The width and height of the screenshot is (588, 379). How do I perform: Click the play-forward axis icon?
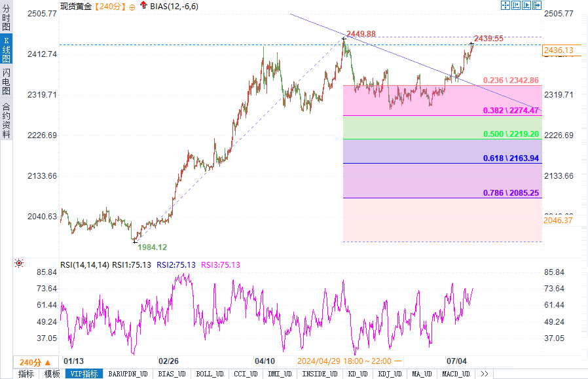(526, 5)
